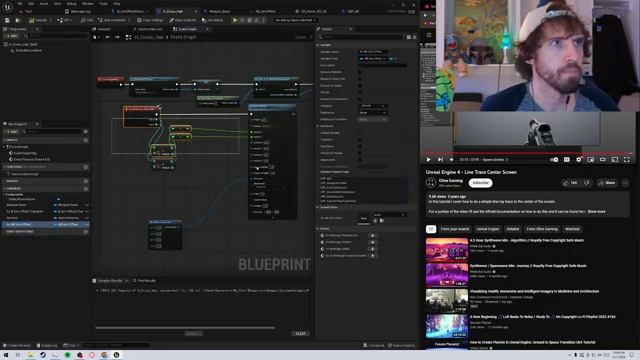Open YouTube player settings gear
The width and height of the screenshot is (640, 360).
578,160
